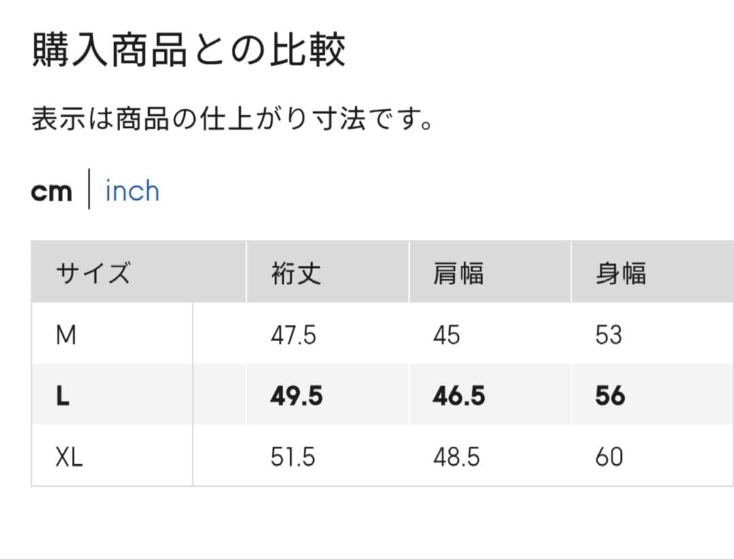Click the 47.5 sleeve length cell

coord(293,335)
